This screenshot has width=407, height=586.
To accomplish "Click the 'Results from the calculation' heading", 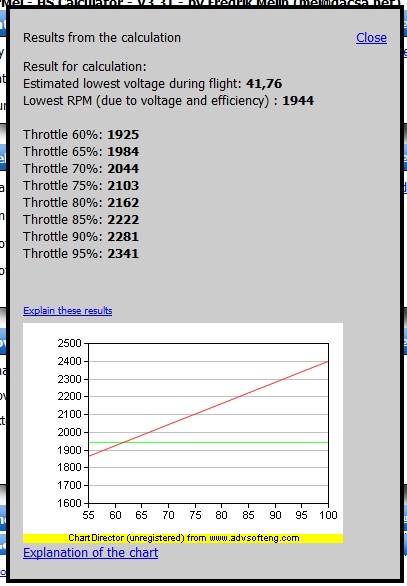I will coord(102,38).
